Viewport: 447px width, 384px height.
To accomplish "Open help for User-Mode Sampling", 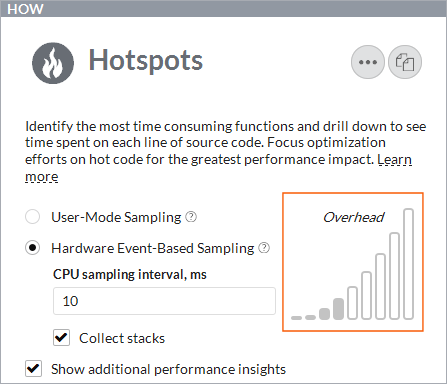I will click(x=191, y=217).
